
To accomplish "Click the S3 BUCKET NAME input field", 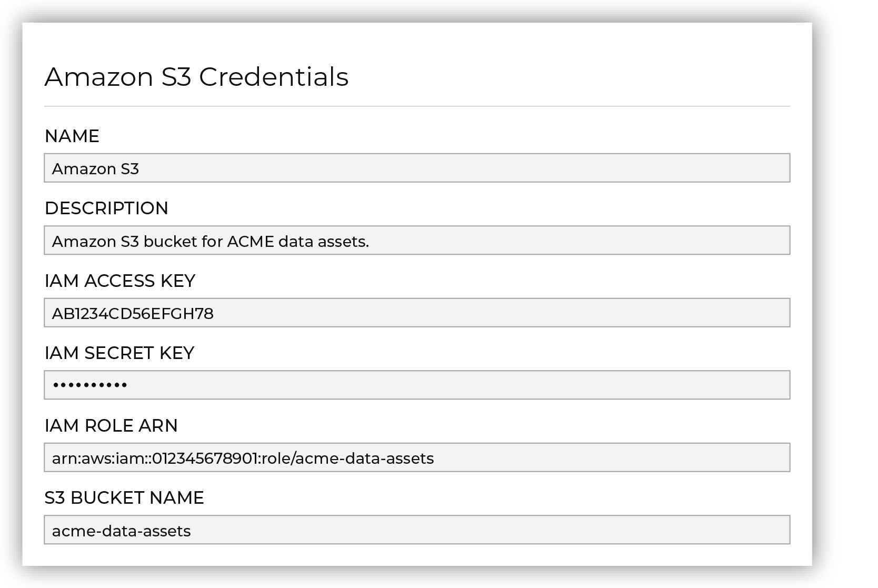I will pos(417,530).
